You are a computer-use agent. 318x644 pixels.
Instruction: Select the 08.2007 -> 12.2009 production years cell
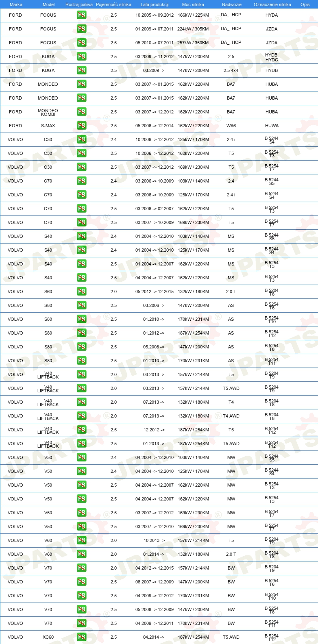(x=155, y=582)
